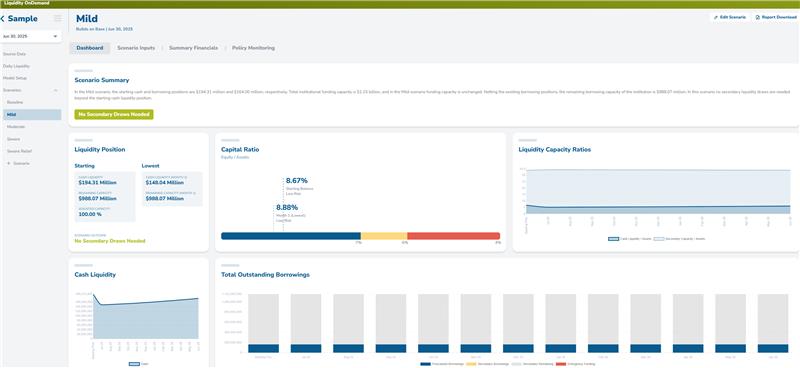Click the yellow segment of Capital Ratio bar
800x368 pixels.
(x=384, y=236)
